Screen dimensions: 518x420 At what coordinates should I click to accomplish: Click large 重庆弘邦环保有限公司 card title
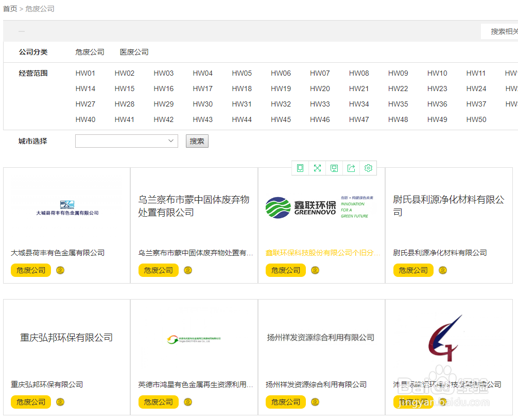[66, 338]
